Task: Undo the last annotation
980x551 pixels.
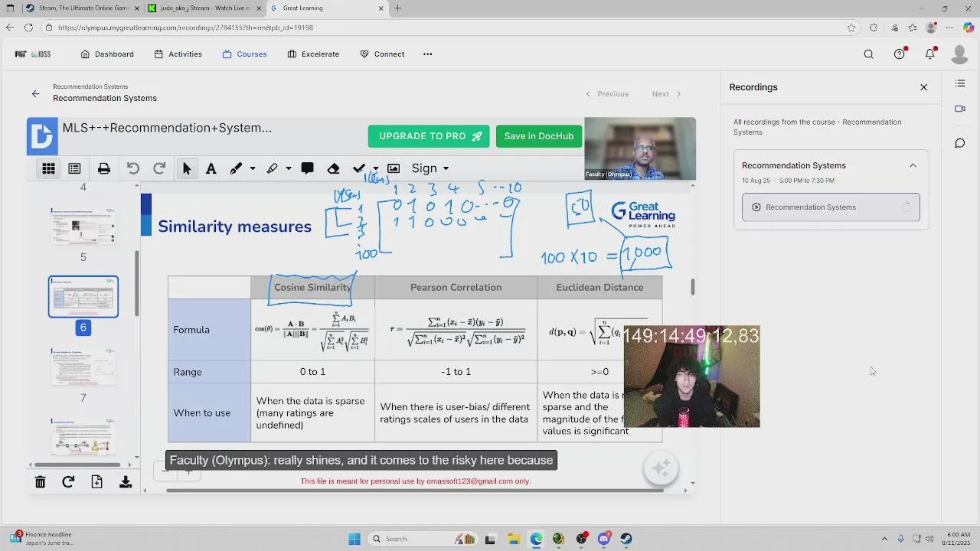Action: pos(133,168)
